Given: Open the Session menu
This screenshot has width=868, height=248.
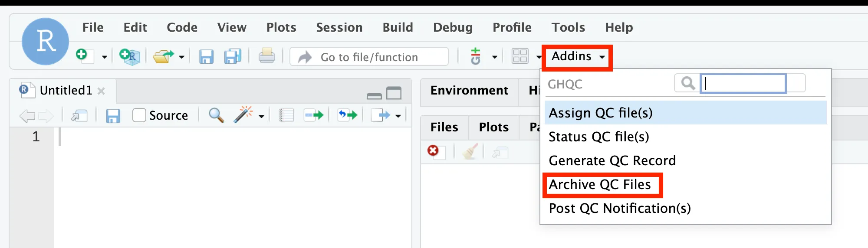Looking at the screenshot, I should coord(339,27).
